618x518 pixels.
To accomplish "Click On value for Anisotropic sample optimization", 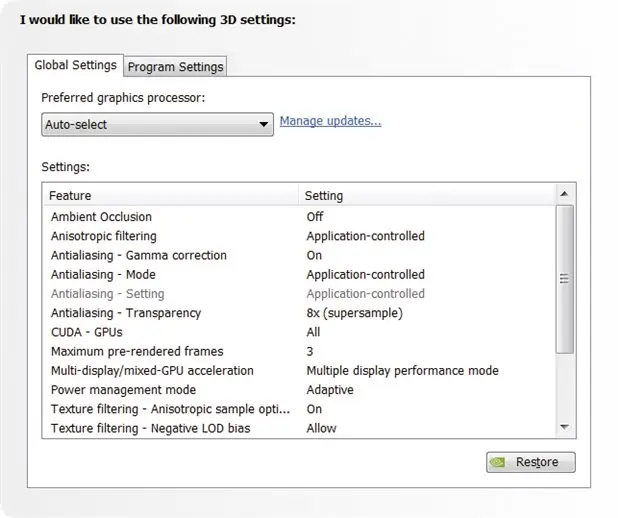I will click(314, 409).
